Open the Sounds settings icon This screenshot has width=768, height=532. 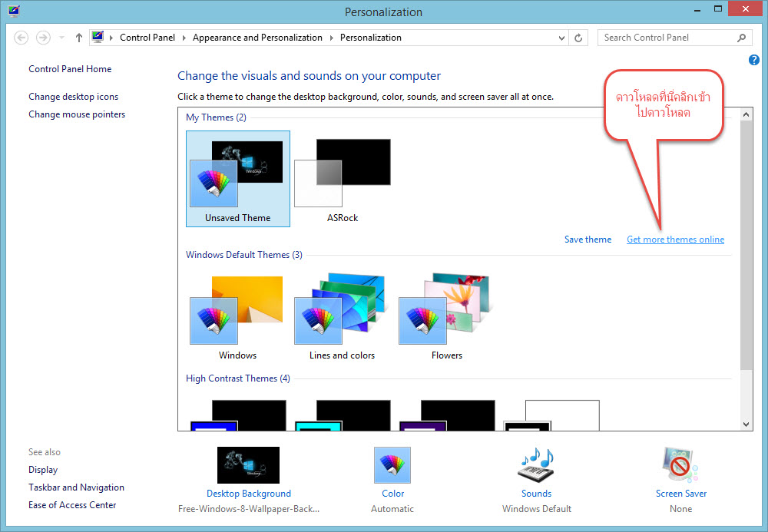[x=536, y=465]
